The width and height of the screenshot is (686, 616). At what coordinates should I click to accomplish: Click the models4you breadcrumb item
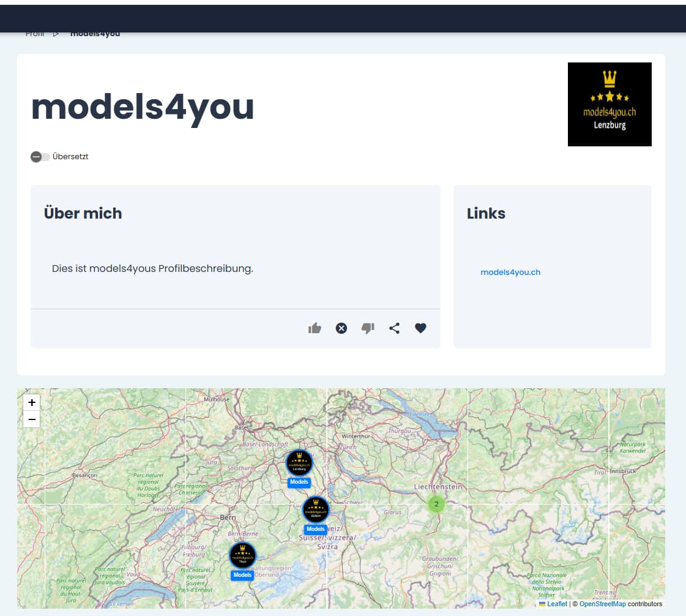(95, 33)
